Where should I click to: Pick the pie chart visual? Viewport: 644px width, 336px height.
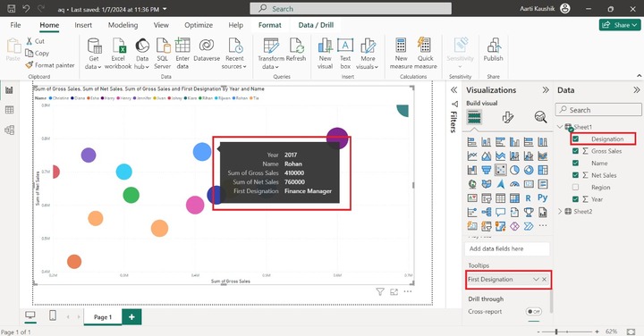(x=514, y=170)
